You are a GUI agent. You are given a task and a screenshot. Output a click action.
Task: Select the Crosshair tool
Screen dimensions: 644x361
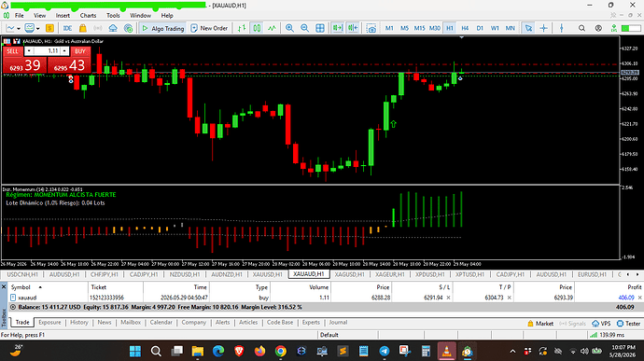pos(543,28)
